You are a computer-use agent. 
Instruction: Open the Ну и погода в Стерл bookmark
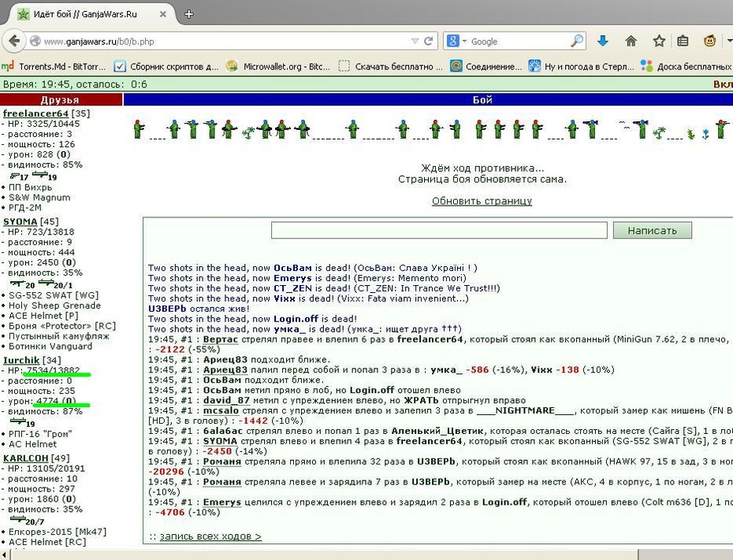pos(581,66)
